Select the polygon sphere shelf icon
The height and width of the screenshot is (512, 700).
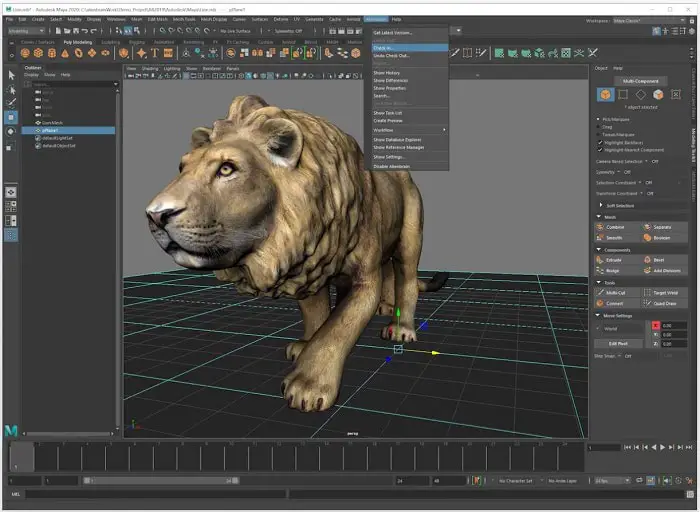tap(25, 53)
